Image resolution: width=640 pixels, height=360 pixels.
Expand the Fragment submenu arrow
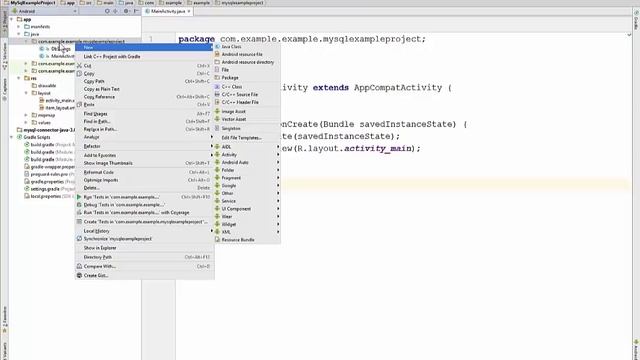tap(278, 178)
